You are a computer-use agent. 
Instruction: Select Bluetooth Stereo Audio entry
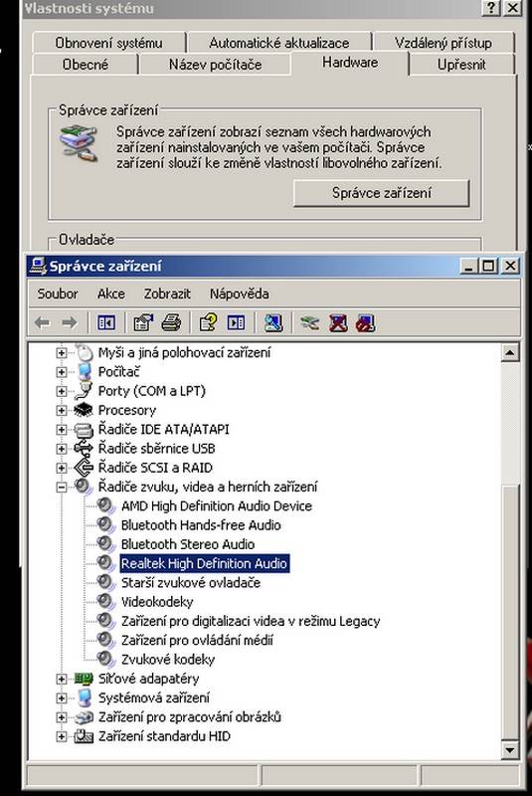point(188,544)
